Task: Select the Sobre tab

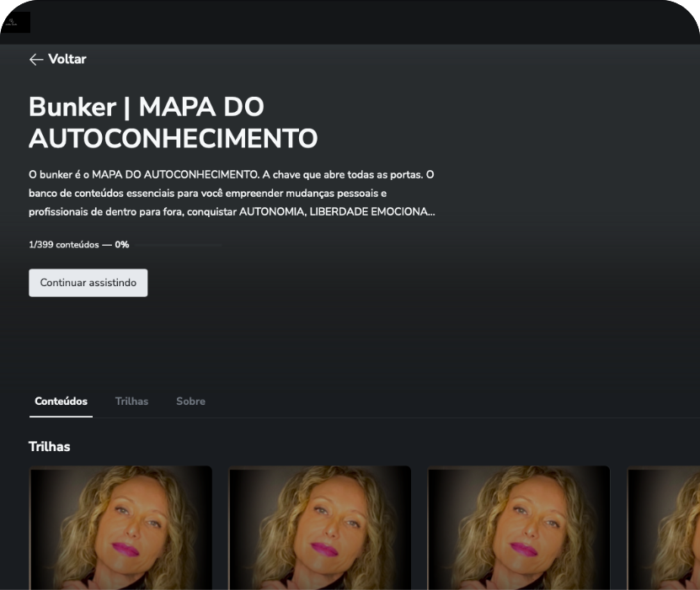Action: pos(190,401)
